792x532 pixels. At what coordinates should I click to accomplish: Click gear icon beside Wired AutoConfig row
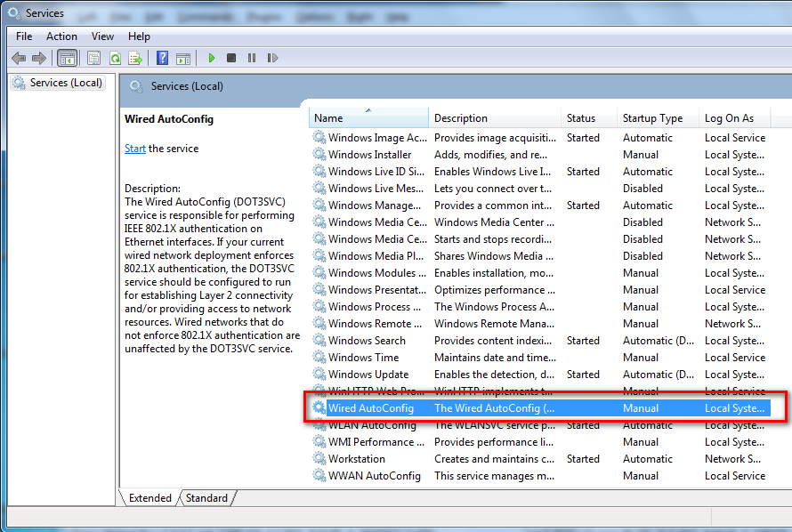319,407
